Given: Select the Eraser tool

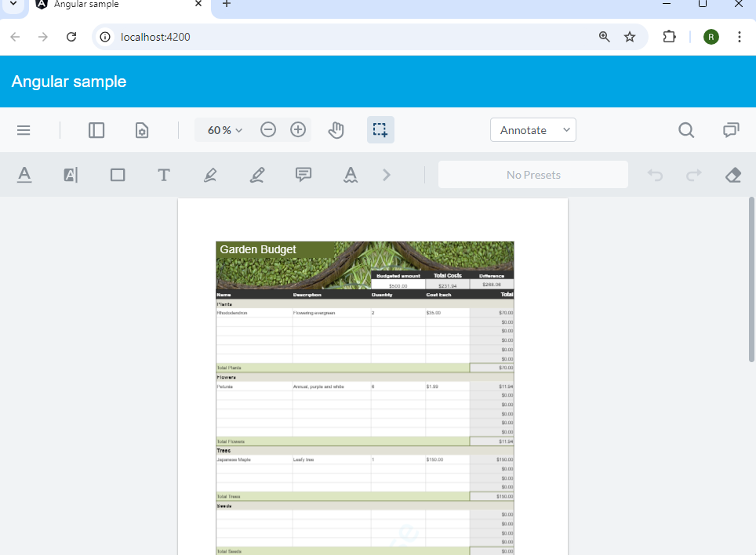Looking at the screenshot, I should (732, 175).
